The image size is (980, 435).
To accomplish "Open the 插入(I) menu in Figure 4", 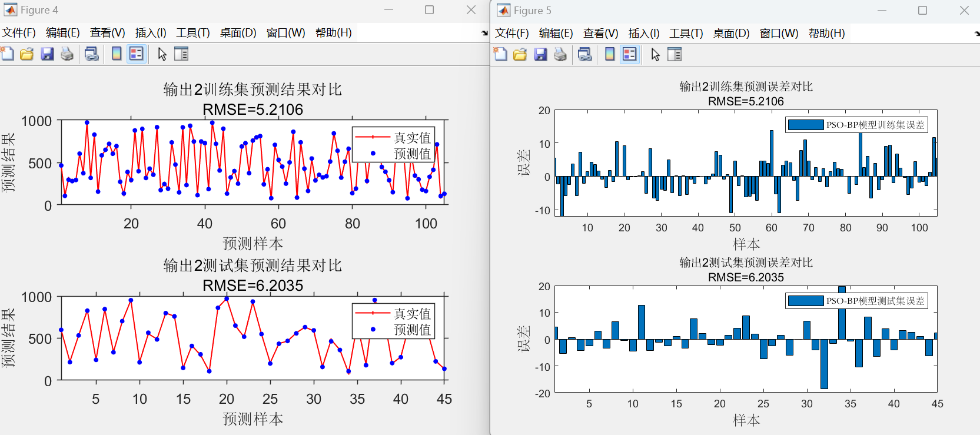I will pyautogui.click(x=151, y=33).
